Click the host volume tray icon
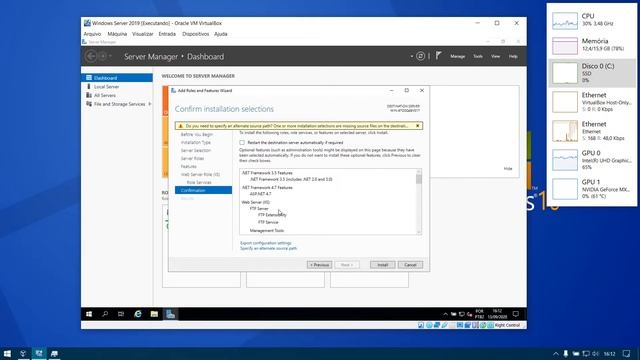Image resolution: width=640 pixels, height=360 pixels. click(x=596, y=353)
